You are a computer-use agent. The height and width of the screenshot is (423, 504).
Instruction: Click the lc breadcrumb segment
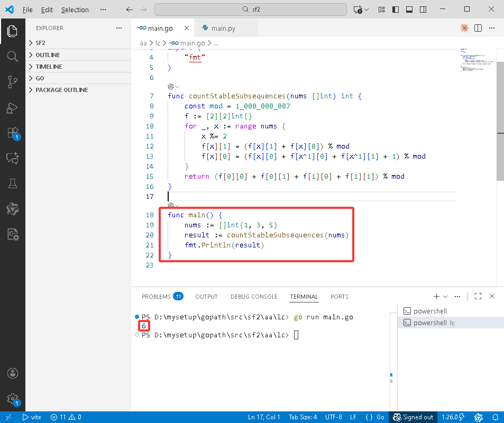click(x=158, y=43)
